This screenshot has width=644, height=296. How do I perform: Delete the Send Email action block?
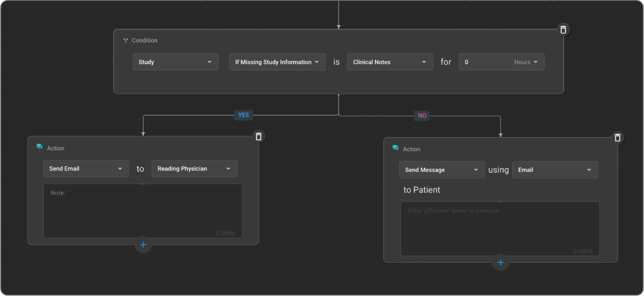pyautogui.click(x=258, y=136)
